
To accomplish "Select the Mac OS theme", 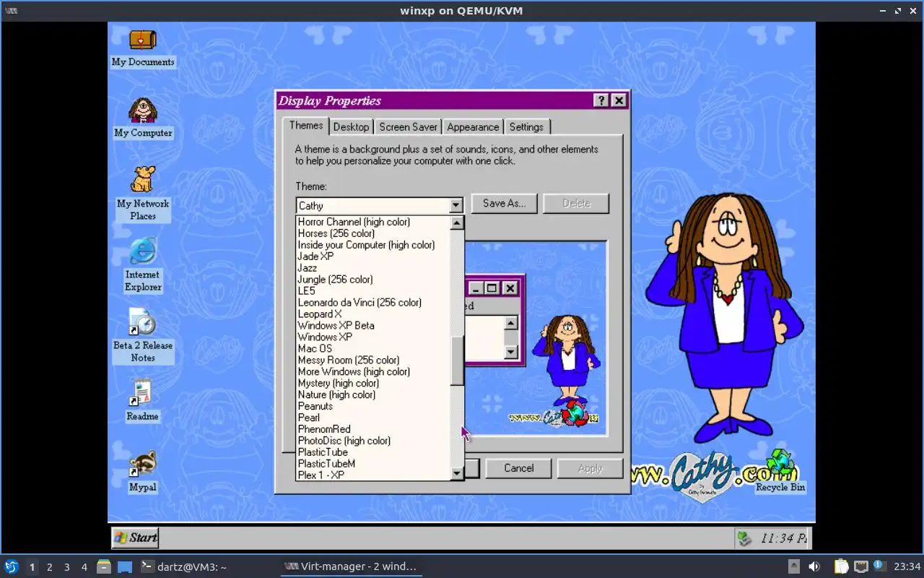I will coord(374,349).
